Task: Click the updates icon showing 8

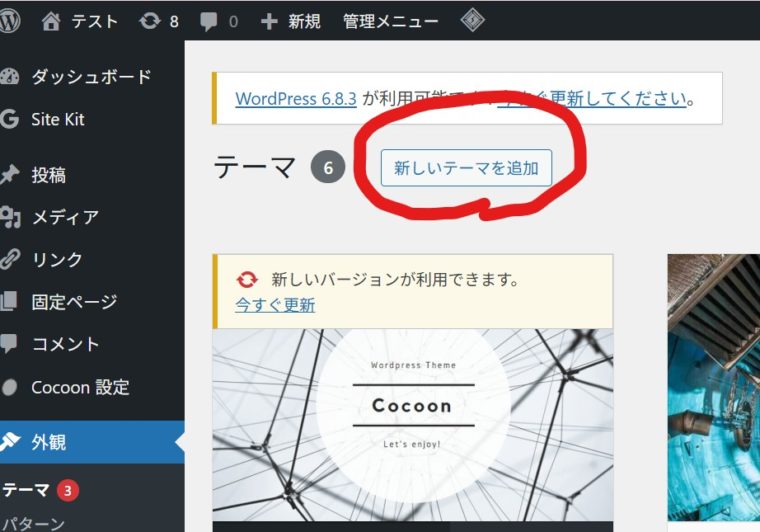Action: [x=150, y=21]
